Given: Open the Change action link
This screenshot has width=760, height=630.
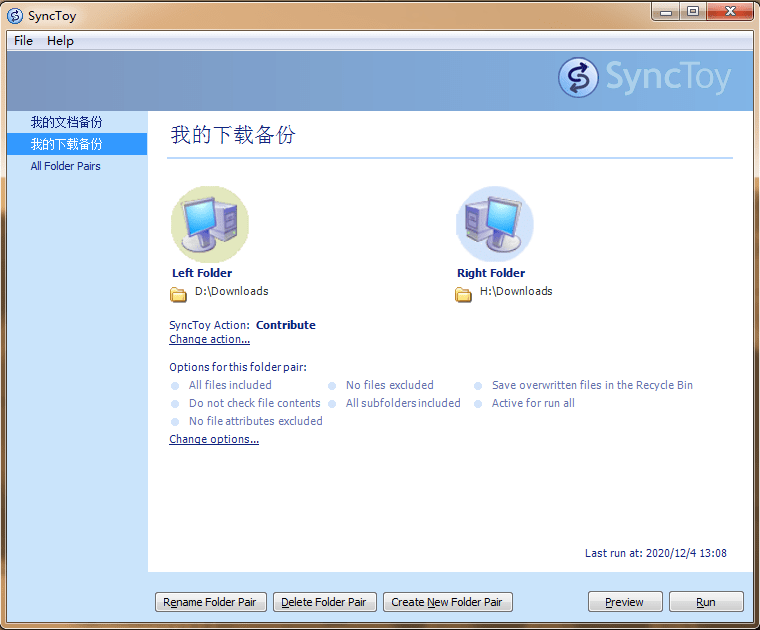Looking at the screenshot, I should point(209,339).
